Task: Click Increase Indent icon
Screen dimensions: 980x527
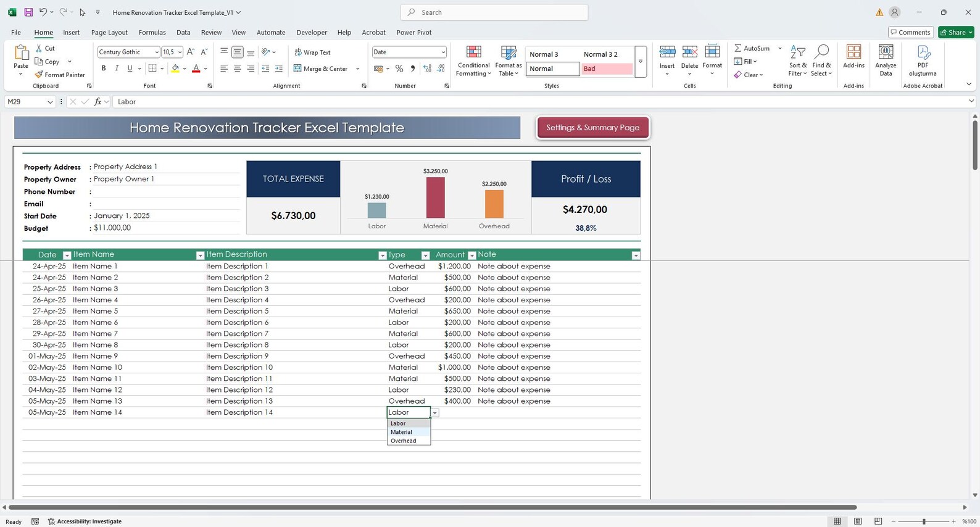Action: pos(279,68)
